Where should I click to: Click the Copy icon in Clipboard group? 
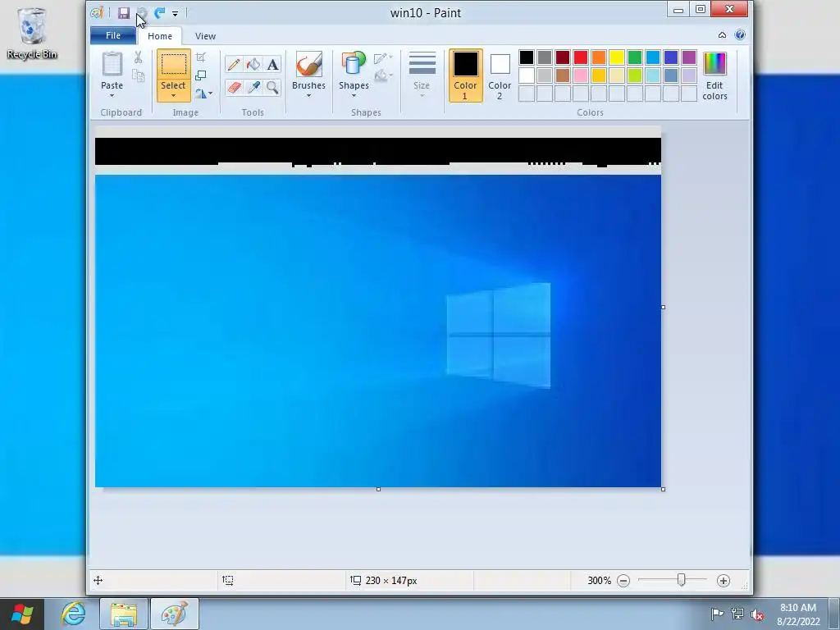tap(138, 75)
